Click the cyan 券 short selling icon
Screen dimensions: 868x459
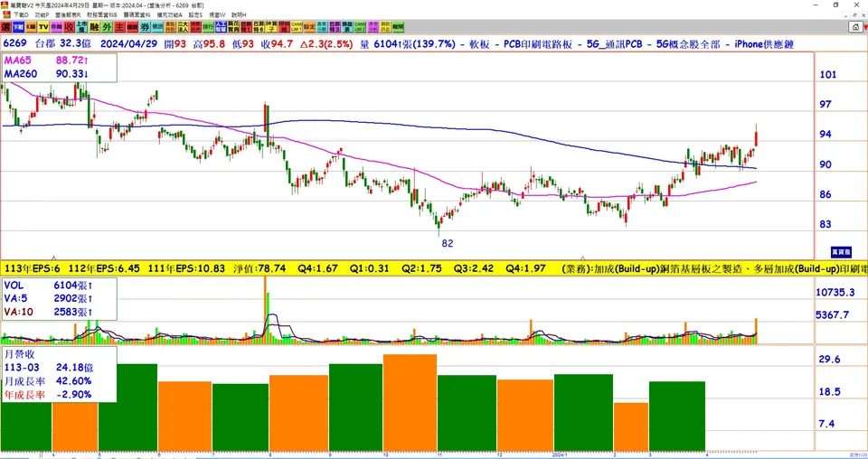click(145, 27)
